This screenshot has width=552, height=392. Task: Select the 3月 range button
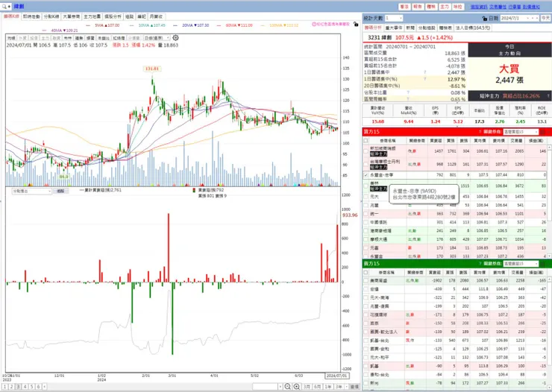[307, 387]
